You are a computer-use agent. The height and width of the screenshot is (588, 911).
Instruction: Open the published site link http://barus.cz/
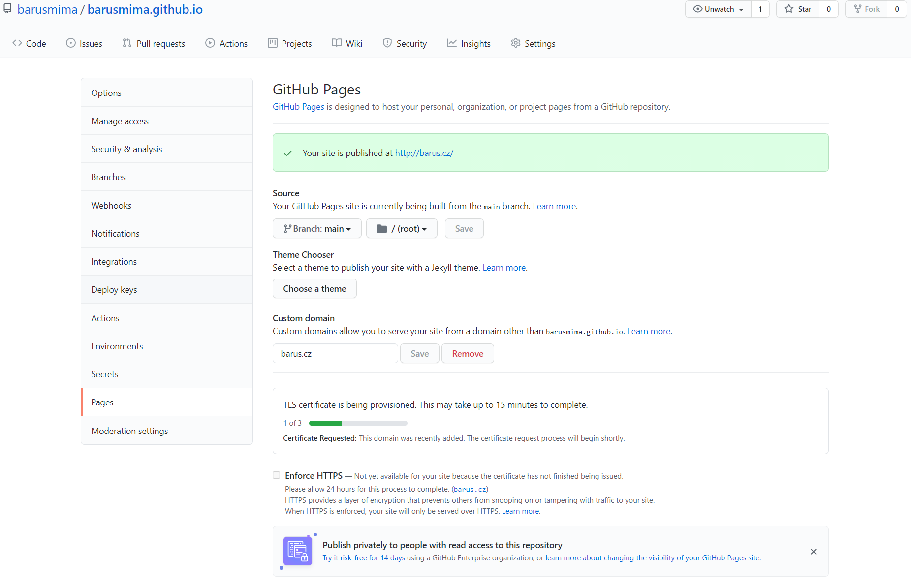[x=424, y=153]
